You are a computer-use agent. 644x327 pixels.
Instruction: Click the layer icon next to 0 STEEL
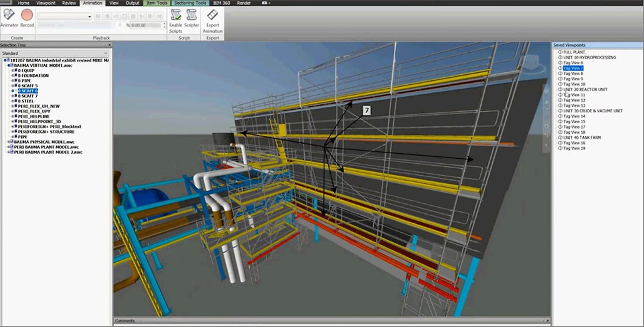tap(16, 101)
